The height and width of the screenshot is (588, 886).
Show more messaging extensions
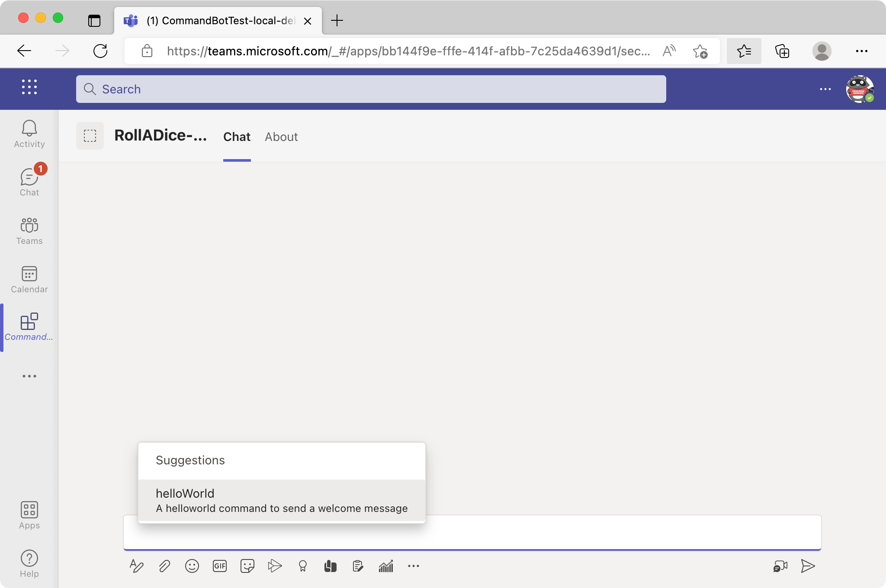[414, 566]
